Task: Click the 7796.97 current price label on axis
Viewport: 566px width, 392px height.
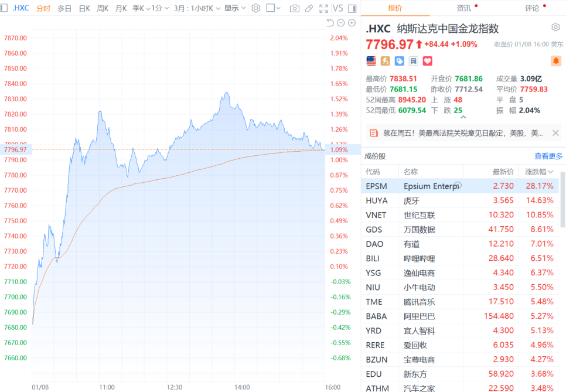Action: [15, 149]
